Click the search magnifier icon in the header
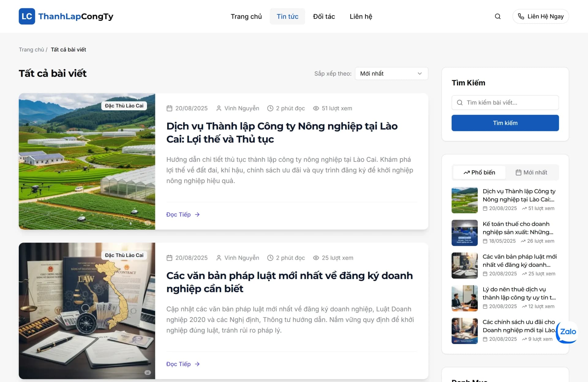The image size is (588, 382). pyautogui.click(x=498, y=16)
